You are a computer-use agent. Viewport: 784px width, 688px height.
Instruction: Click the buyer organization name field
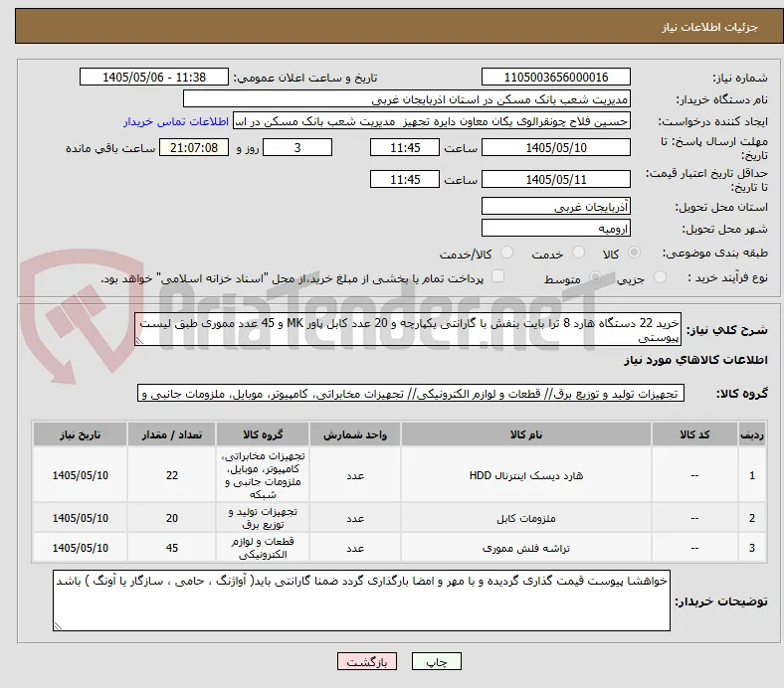pos(407,99)
